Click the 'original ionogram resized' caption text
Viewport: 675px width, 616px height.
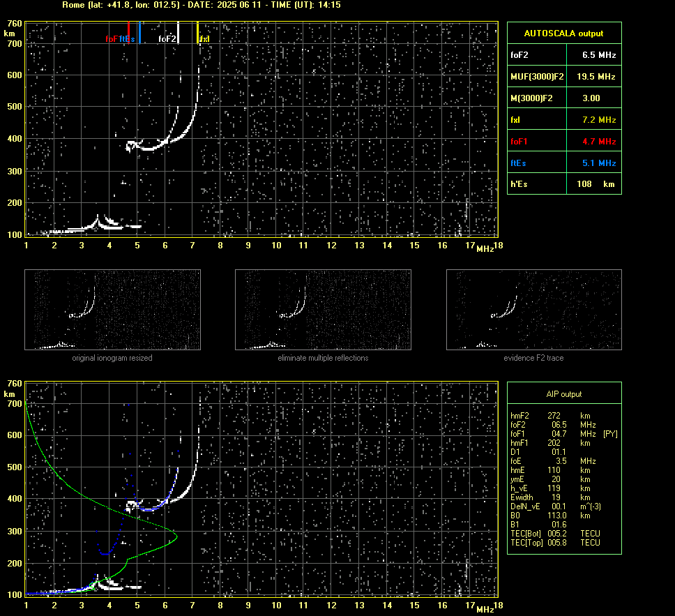coord(112,358)
